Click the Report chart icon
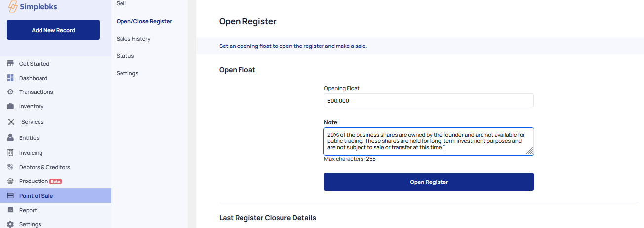Viewport: 644px width, 228px height. pos(10,210)
